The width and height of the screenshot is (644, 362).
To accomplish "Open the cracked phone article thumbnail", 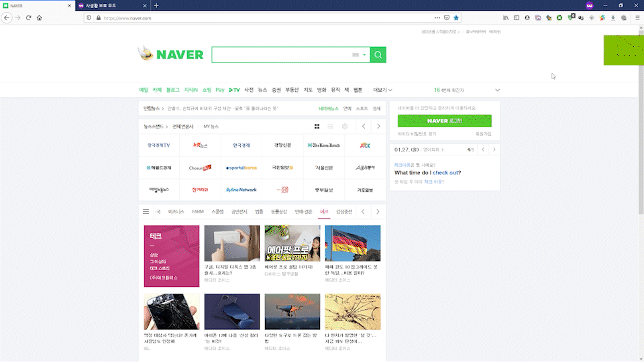I will pos(172,312).
